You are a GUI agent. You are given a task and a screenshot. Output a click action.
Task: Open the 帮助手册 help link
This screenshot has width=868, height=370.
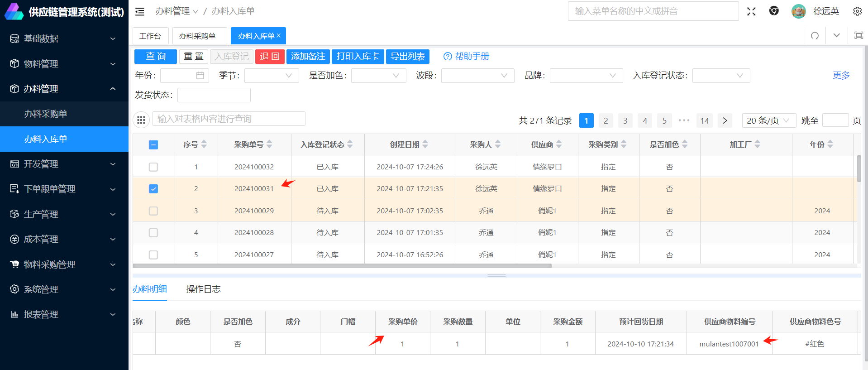point(467,57)
